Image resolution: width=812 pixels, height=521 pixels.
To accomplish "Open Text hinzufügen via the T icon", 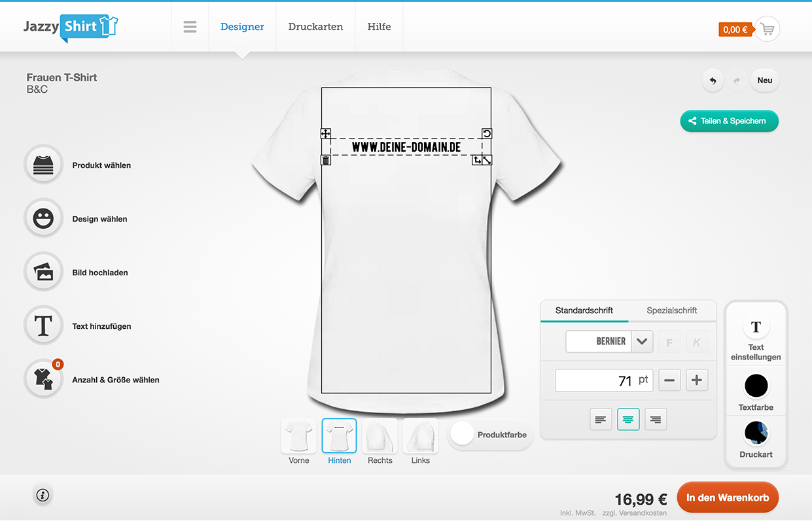I will [x=43, y=325].
